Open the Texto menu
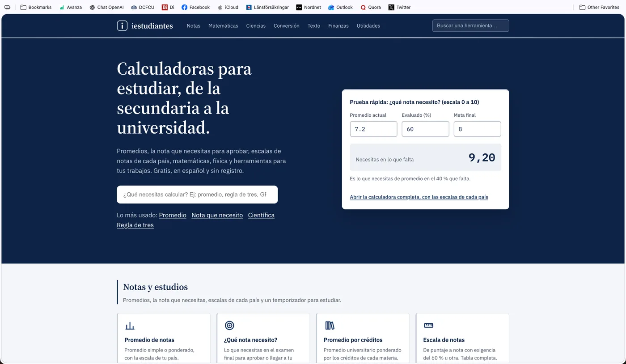Viewport: 626px width, 364px height. (314, 26)
